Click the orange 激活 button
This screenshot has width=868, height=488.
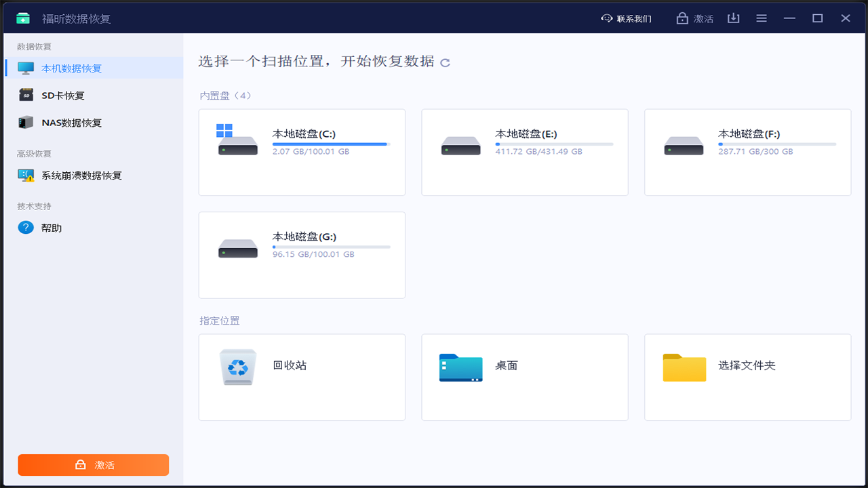(93, 465)
